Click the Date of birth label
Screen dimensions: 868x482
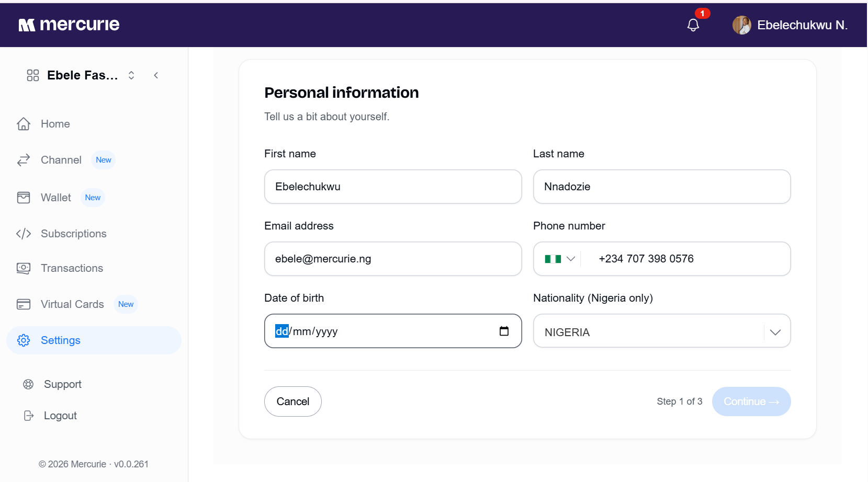(294, 298)
